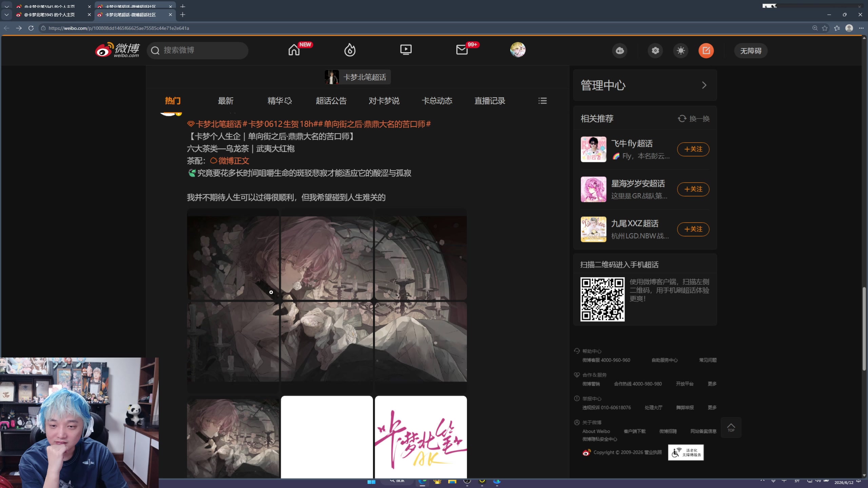868x488 pixels.
Task: Open the 常见问题 footer link
Action: (x=708, y=360)
